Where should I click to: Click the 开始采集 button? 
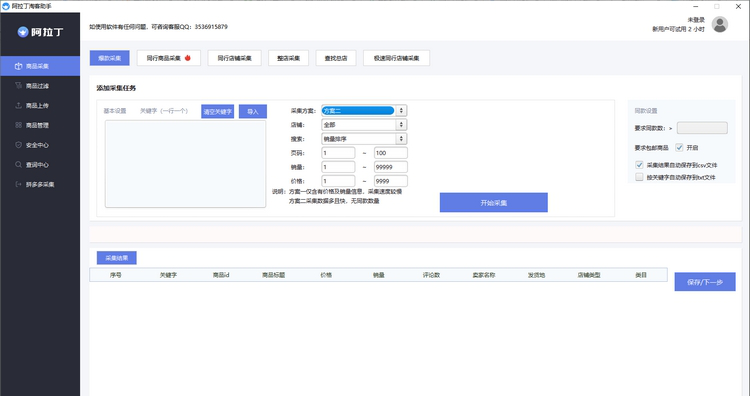(494, 202)
